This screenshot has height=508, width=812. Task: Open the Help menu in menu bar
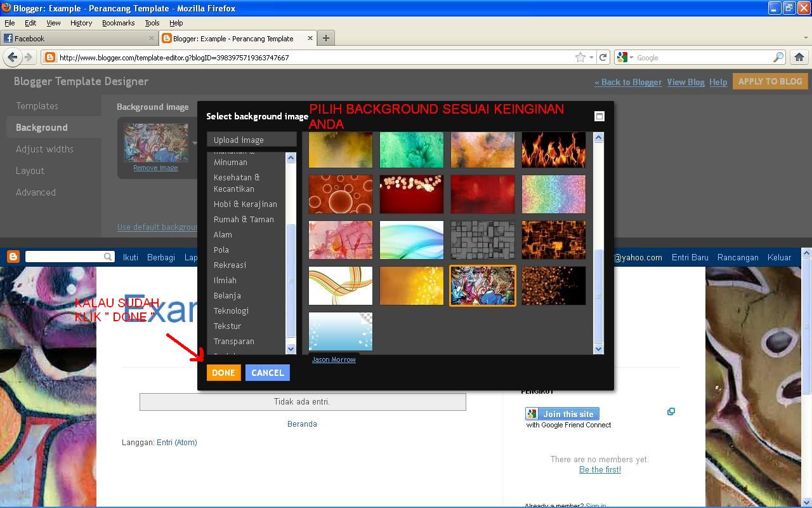tap(176, 23)
